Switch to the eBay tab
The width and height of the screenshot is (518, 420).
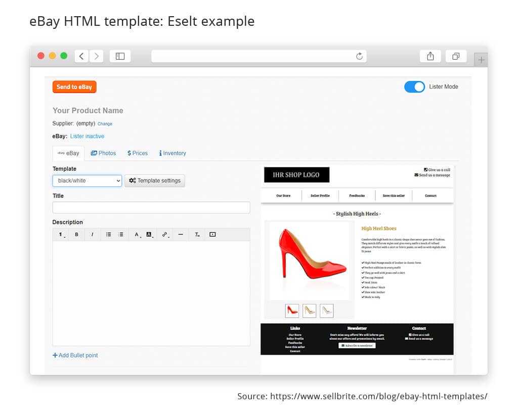pos(68,153)
